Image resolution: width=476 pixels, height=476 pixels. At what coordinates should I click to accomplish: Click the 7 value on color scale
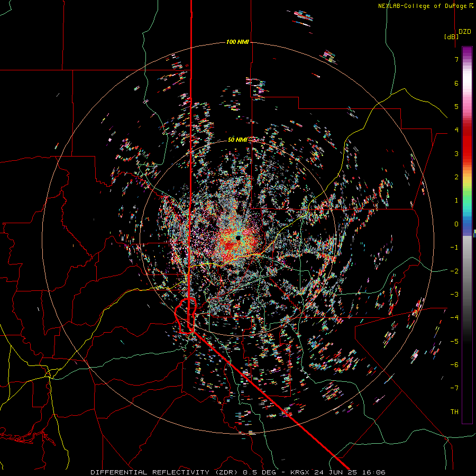click(x=456, y=59)
